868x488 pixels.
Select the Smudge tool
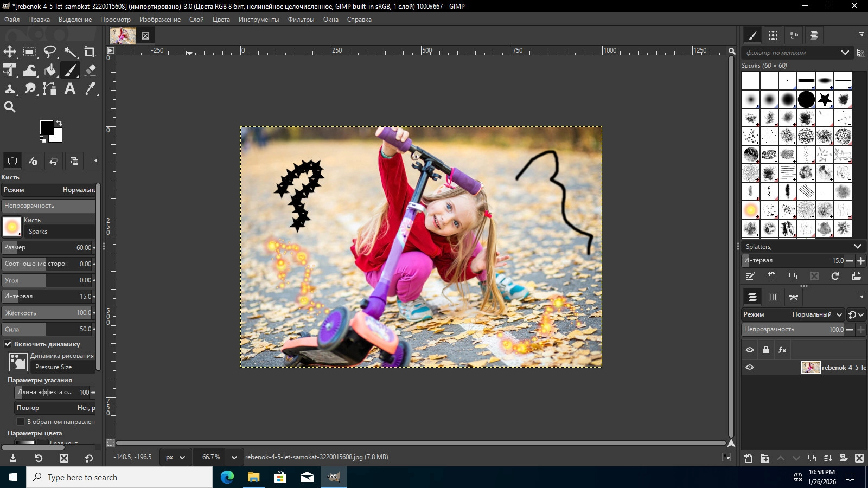pyautogui.click(x=30, y=89)
